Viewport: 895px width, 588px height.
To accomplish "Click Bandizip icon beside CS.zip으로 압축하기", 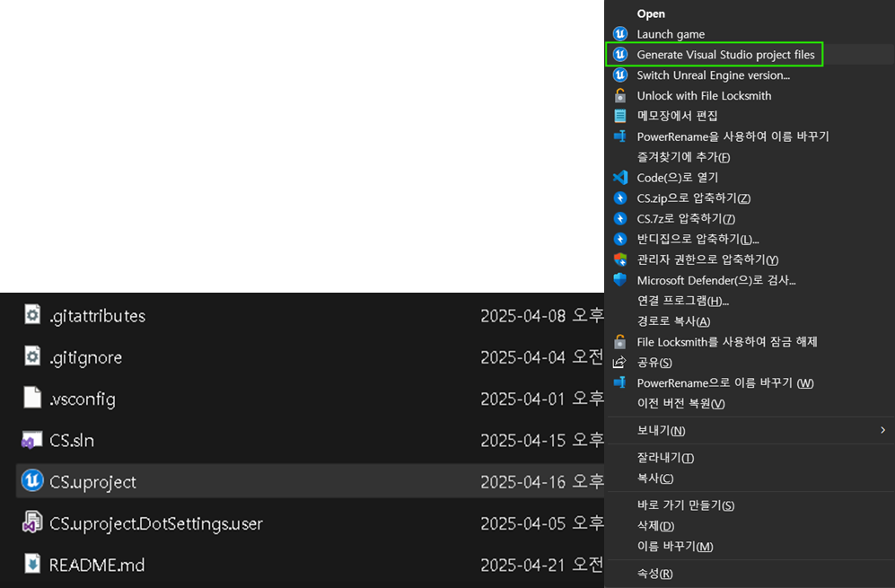I will 620,198.
